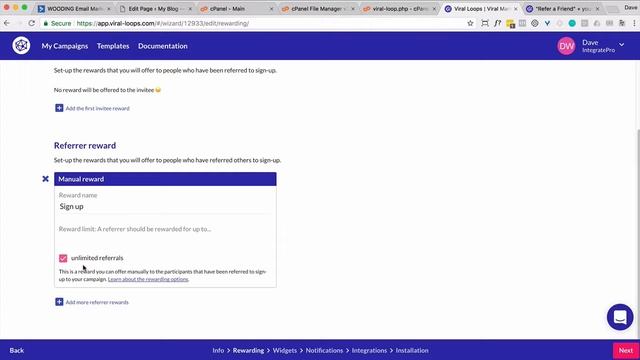
Task: Remove the Manual reward with X icon
Action: pos(45,179)
